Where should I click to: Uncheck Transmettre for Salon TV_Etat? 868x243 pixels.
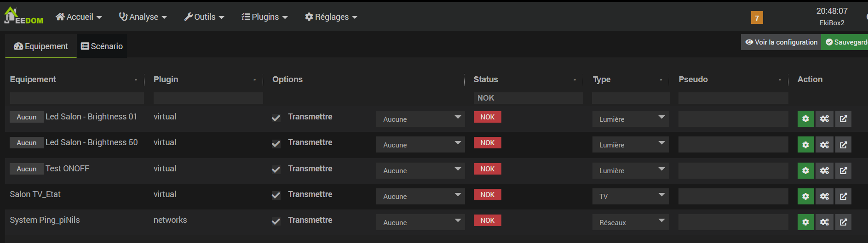(276, 195)
